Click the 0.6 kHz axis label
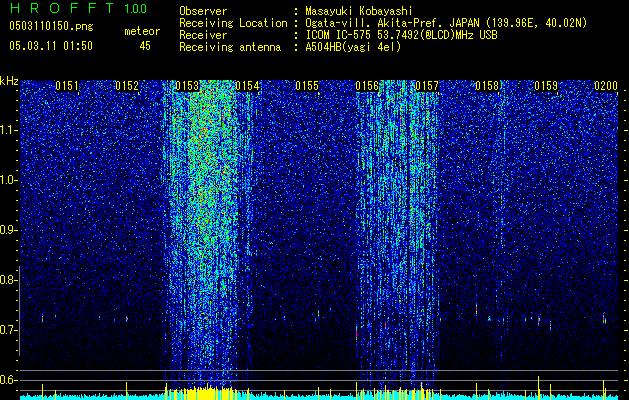 8,380
